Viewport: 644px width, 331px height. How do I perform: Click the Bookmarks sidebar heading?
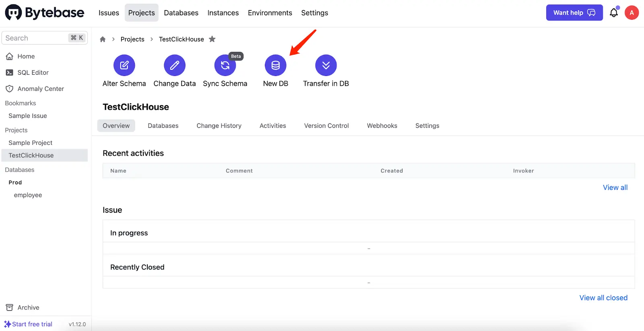pos(21,103)
